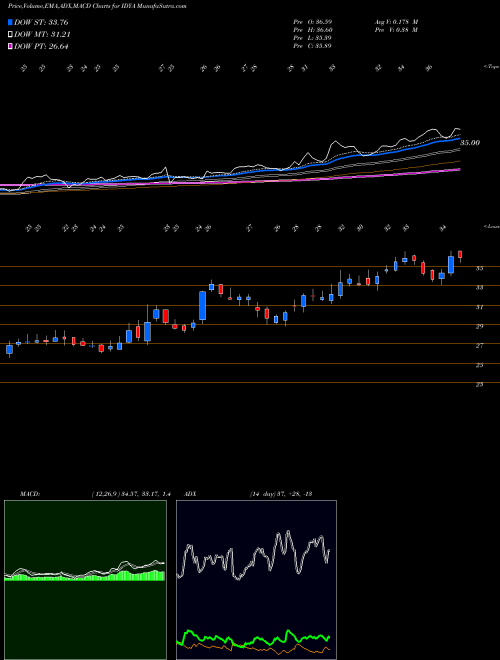Click the 'Pre O: 36.59' open value
The image size is (500, 660).
pos(313,21)
